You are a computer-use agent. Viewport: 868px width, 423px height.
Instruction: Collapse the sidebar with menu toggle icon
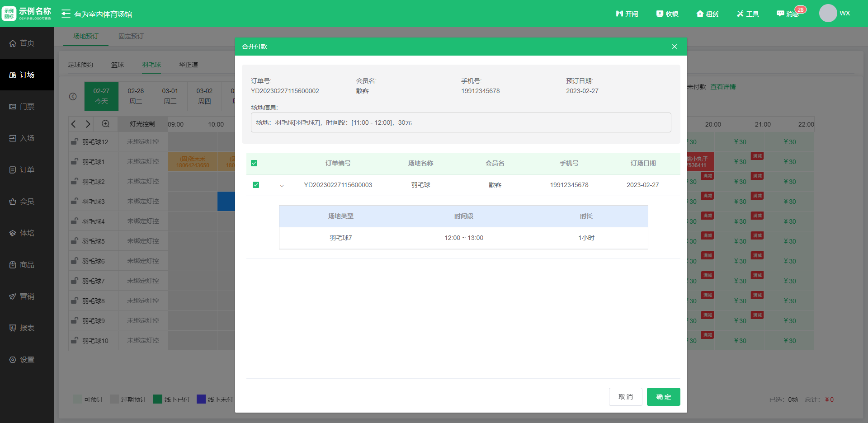(x=66, y=14)
